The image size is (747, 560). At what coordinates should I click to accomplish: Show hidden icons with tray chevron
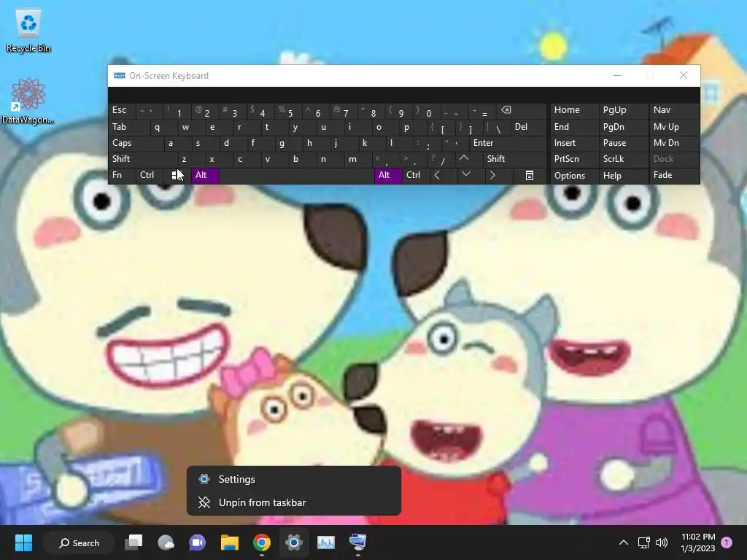coord(623,542)
